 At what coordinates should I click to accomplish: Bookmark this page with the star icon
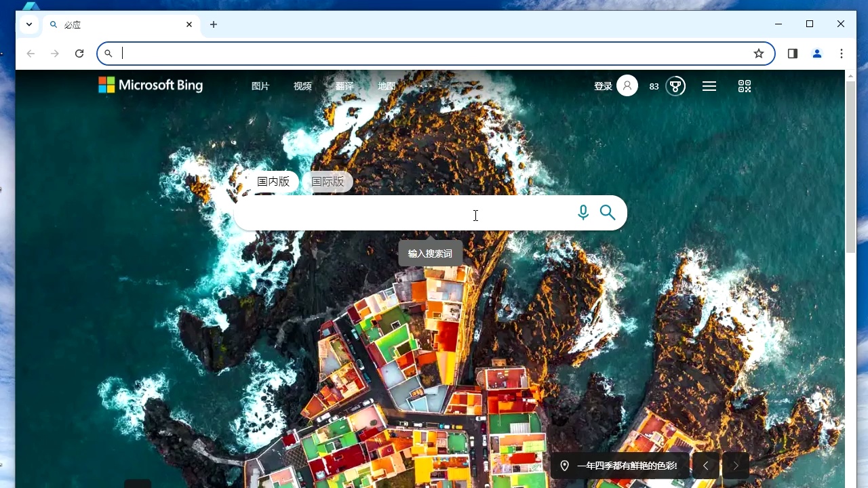[759, 53]
